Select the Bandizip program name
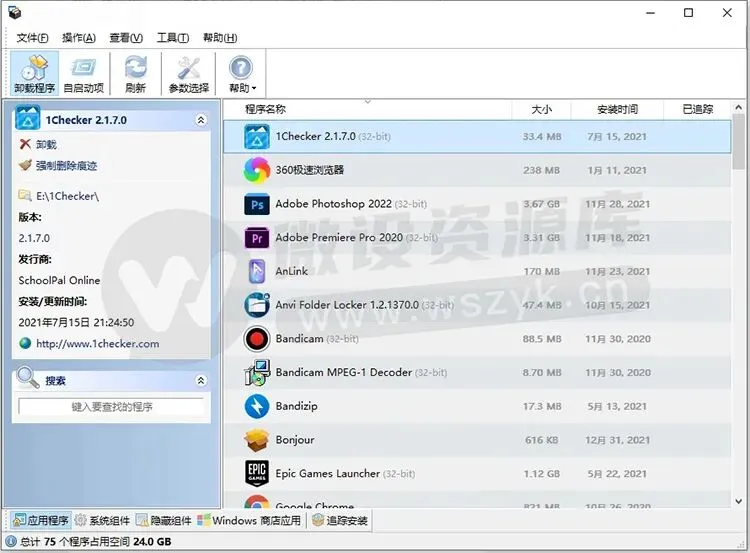This screenshot has height=553, width=750. (x=296, y=406)
